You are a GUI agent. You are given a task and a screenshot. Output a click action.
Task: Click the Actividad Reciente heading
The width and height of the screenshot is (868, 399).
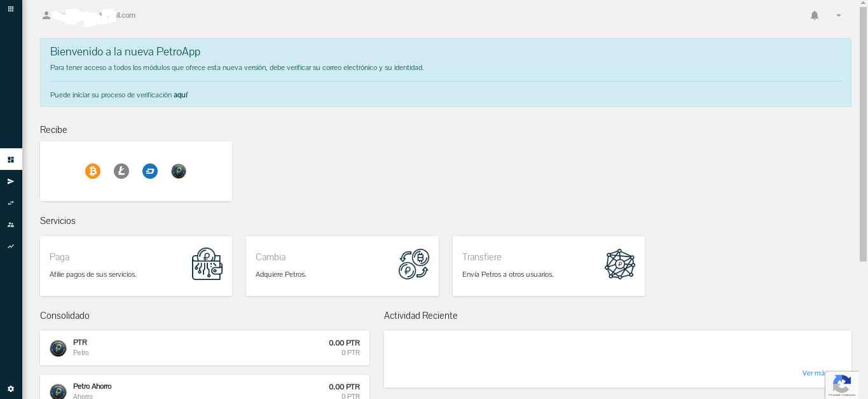pyautogui.click(x=421, y=316)
